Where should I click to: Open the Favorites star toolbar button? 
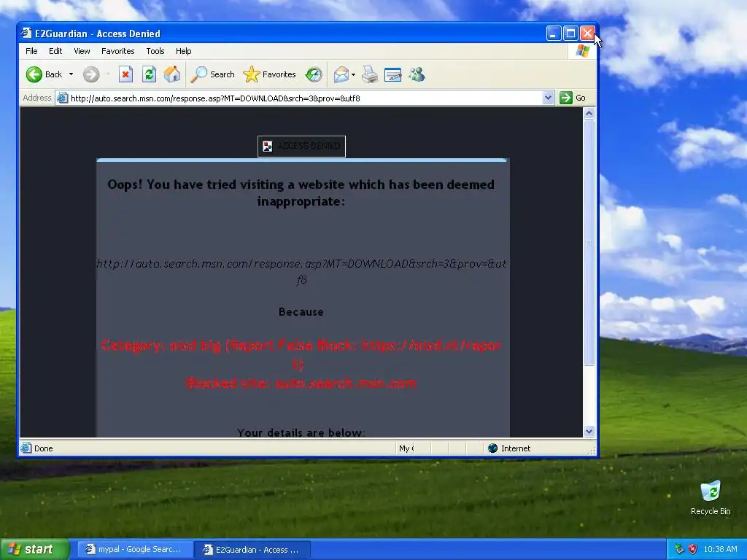269,74
